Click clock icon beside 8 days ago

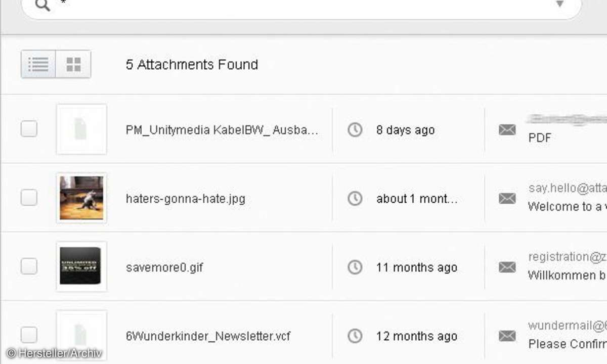point(355,130)
